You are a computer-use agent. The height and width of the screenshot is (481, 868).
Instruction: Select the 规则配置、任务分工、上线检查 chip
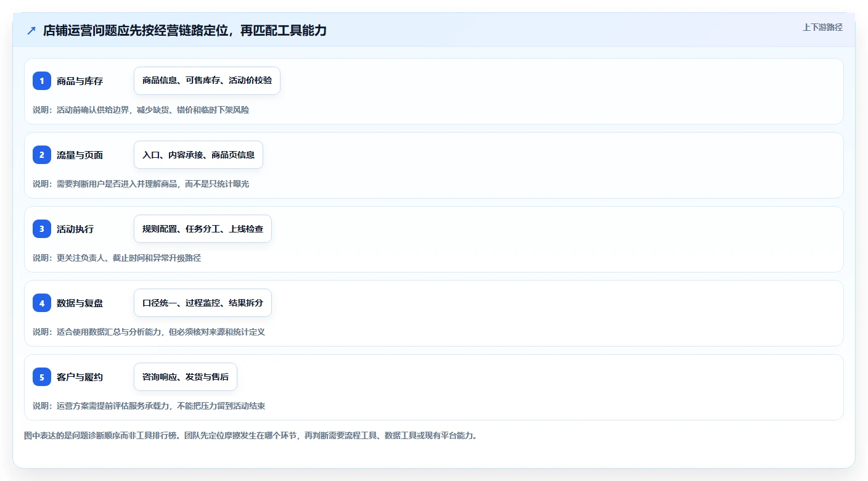(x=203, y=229)
